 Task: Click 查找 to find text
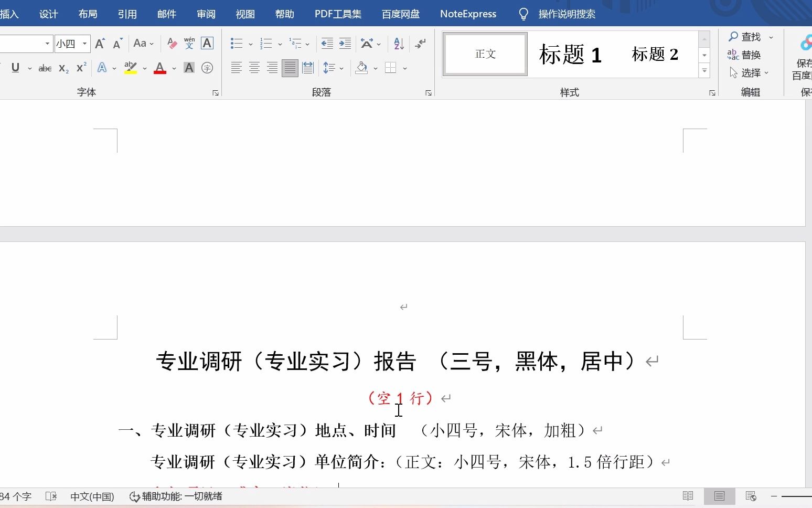745,37
